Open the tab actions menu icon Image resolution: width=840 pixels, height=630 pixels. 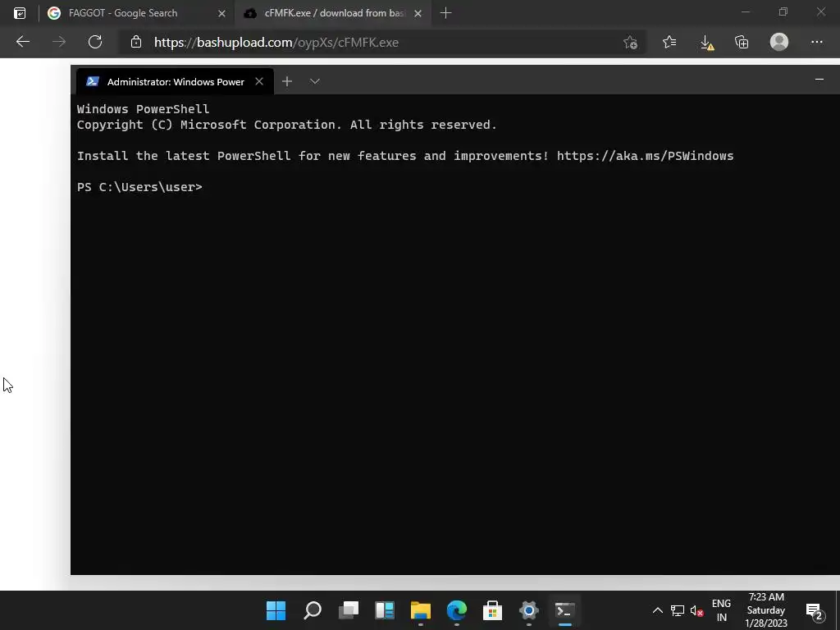point(20,13)
